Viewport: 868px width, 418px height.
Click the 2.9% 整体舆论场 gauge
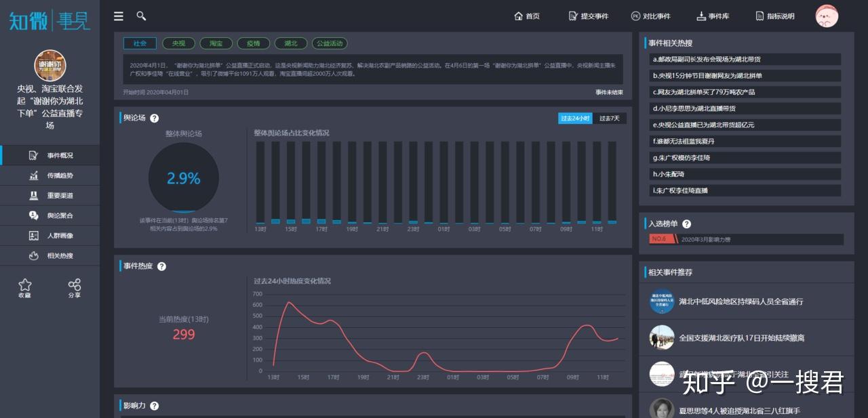[184, 178]
